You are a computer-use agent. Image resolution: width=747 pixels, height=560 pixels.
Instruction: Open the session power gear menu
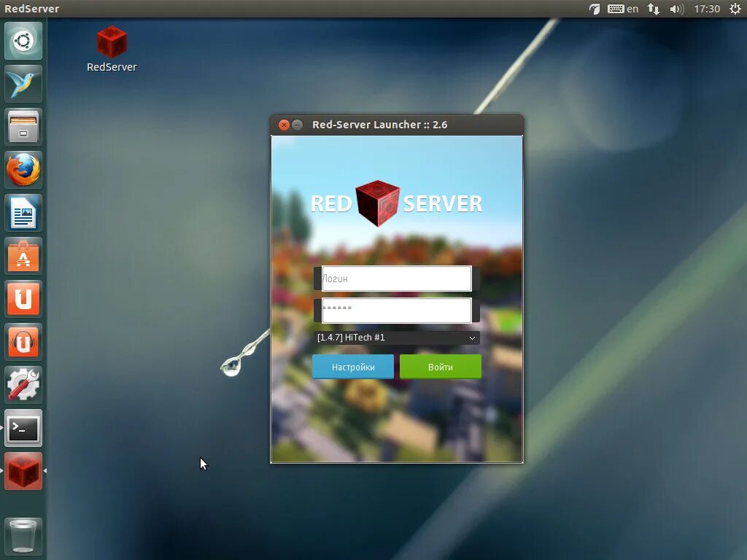735,9
